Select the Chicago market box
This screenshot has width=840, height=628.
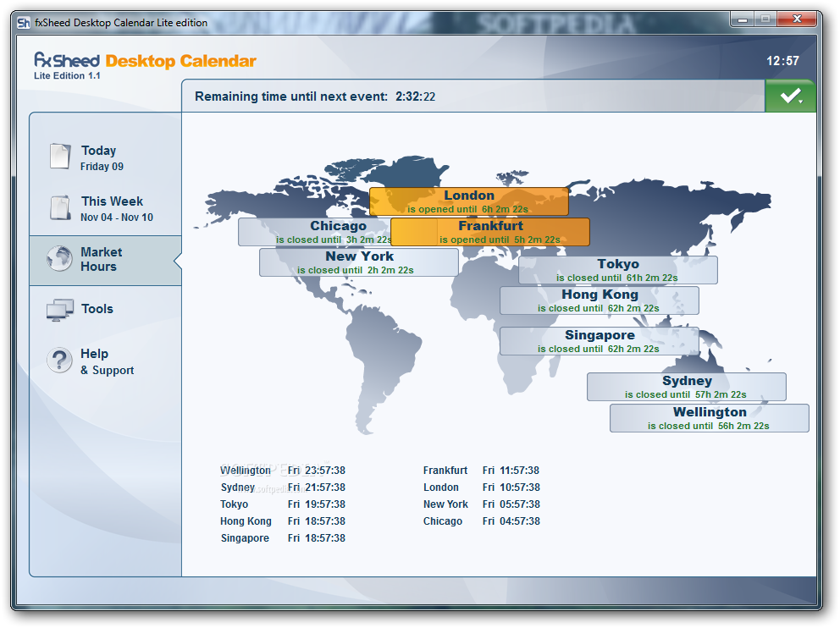point(315,232)
